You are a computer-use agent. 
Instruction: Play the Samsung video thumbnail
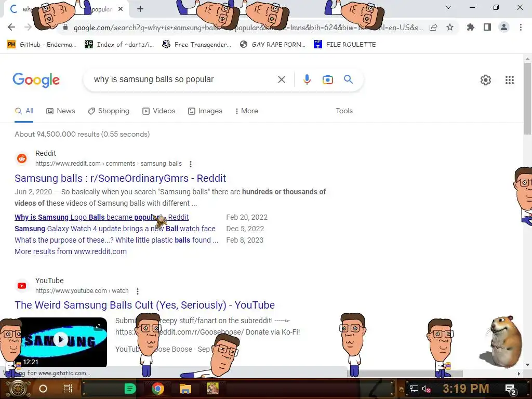pos(61,340)
